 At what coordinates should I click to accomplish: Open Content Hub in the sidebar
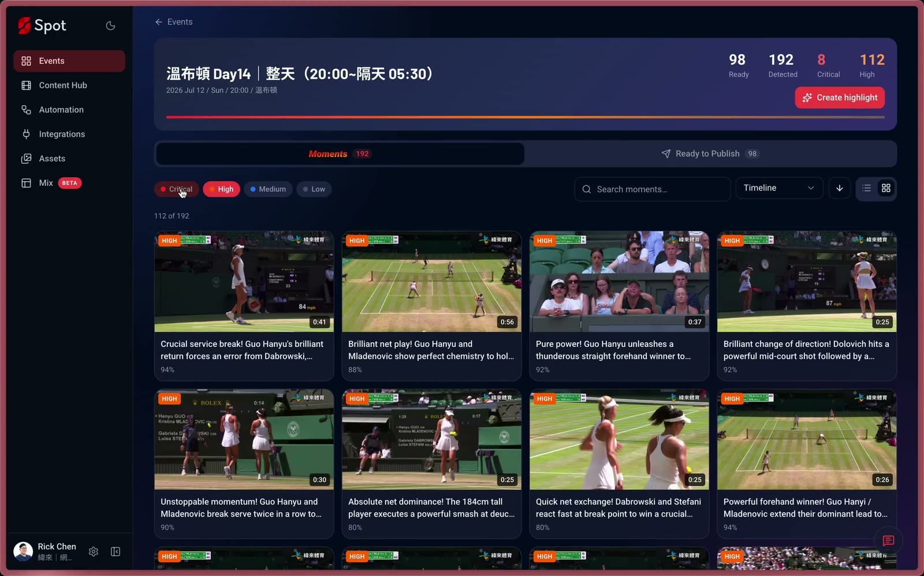[x=69, y=85]
